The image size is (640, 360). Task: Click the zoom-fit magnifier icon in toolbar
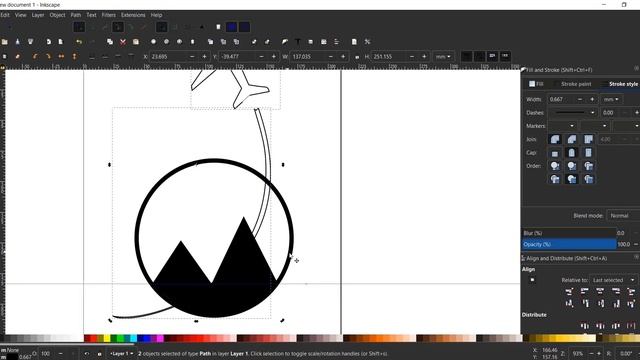click(x=153, y=42)
